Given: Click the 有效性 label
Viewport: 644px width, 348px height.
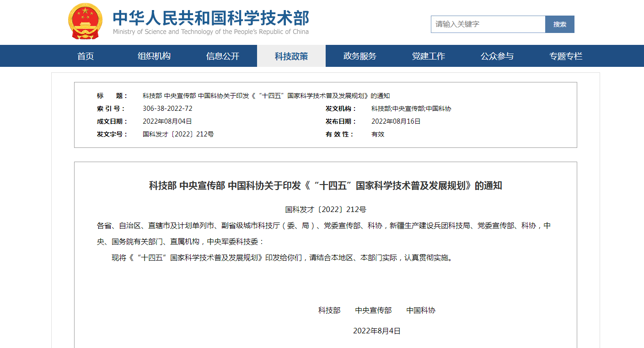Looking at the screenshot, I should click(339, 134).
